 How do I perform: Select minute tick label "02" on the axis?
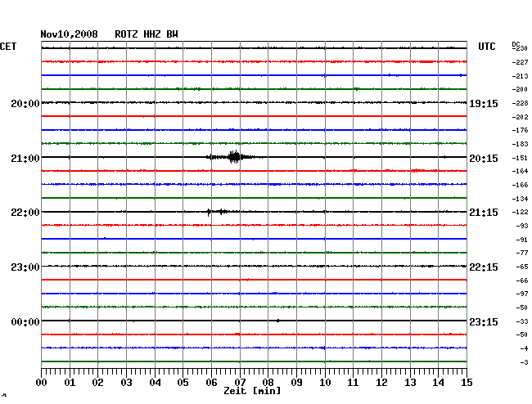coord(97,383)
